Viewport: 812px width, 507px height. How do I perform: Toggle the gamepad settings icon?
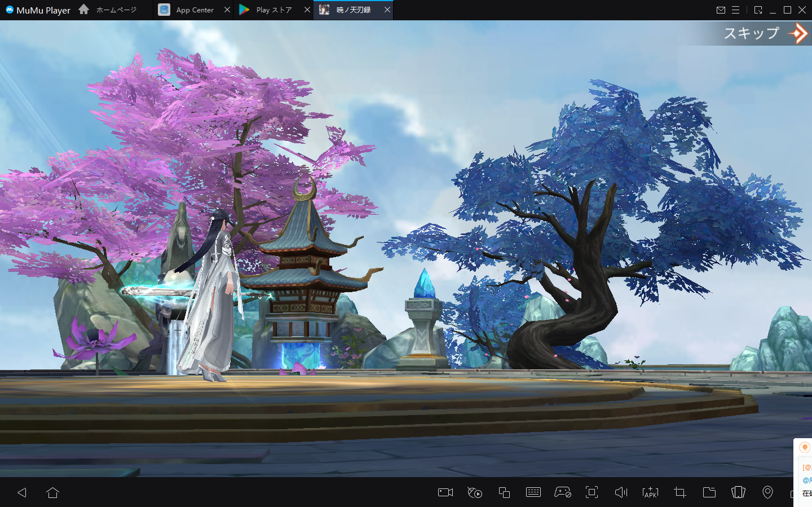[x=563, y=492]
